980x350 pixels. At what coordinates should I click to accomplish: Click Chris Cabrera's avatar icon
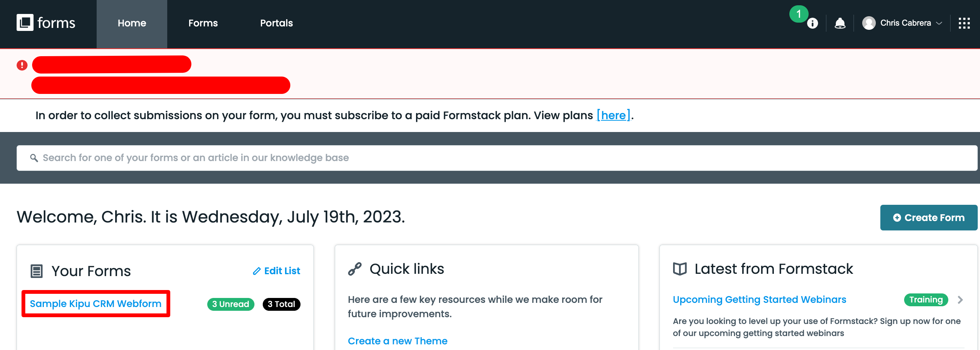(869, 23)
